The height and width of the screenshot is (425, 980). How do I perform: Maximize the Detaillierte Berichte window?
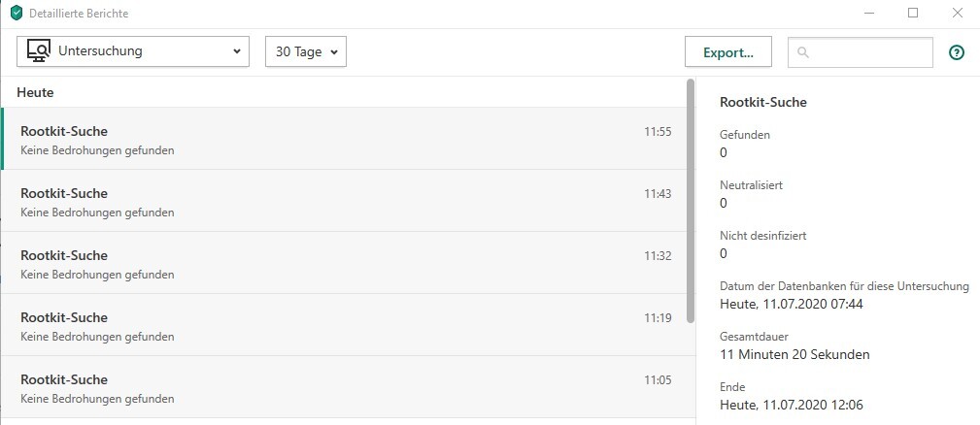tap(912, 14)
